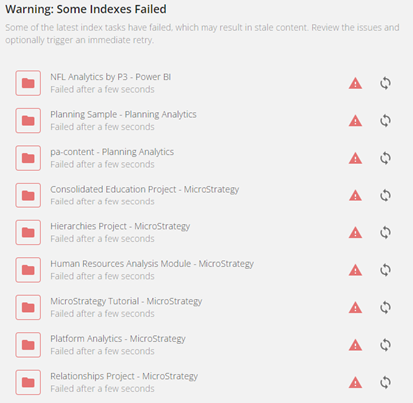Select Relationships Project - MicroStrategy entry
Image resolution: width=413 pixels, height=403 pixels.
pos(124,376)
